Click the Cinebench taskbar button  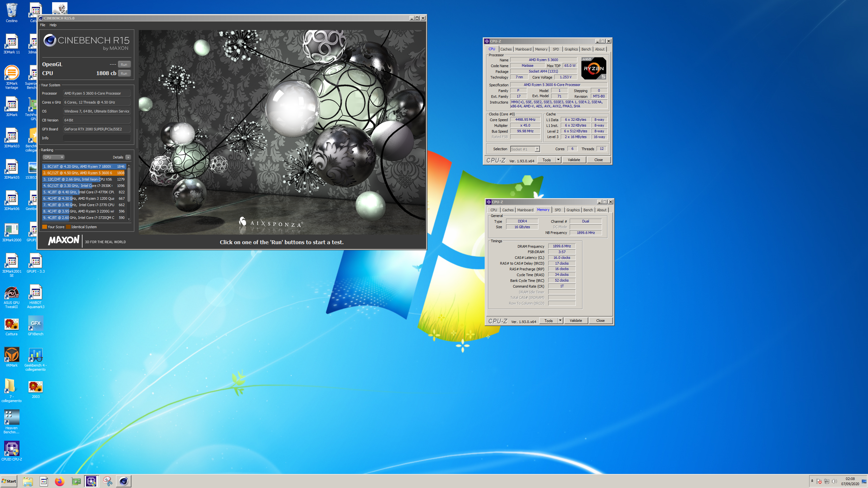click(124, 481)
